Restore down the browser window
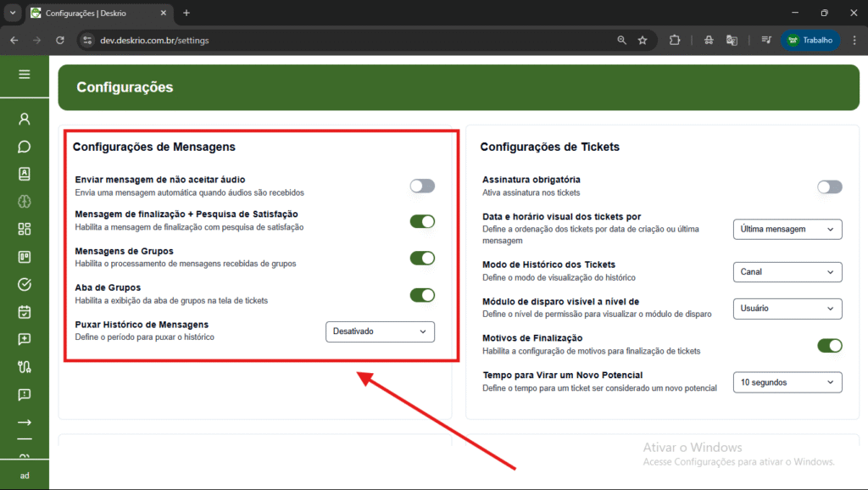Image resolution: width=868 pixels, height=490 pixels. point(824,13)
